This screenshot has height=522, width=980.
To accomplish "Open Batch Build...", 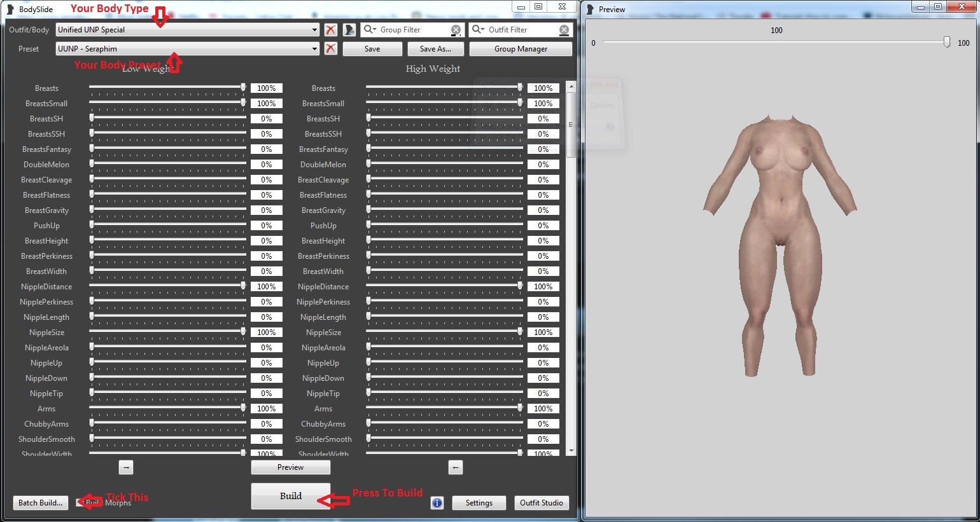I will (41, 503).
